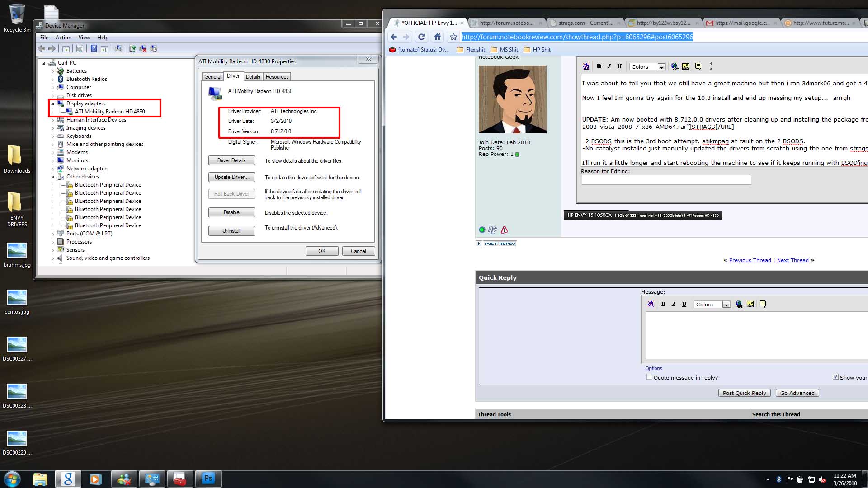Click the blue Help icon in Device Manager toolbar
The height and width of the screenshot is (488, 868).
[94, 48]
